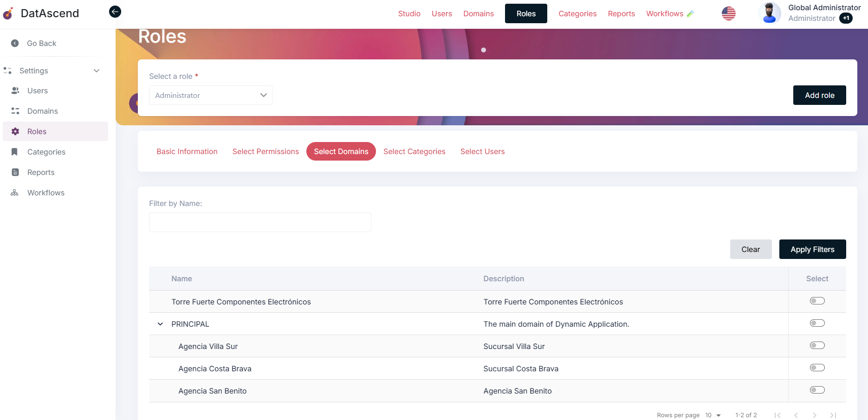This screenshot has height=420, width=868.
Task: Enable Torre Fuerte Componentes Electrónicos domain toggle
Action: pyautogui.click(x=817, y=301)
